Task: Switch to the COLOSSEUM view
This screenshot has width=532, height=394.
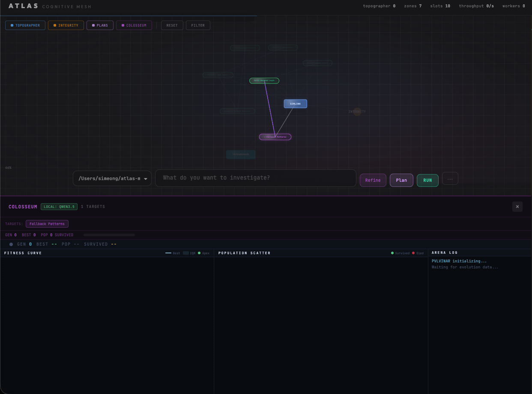Action: pyautogui.click(x=134, y=25)
